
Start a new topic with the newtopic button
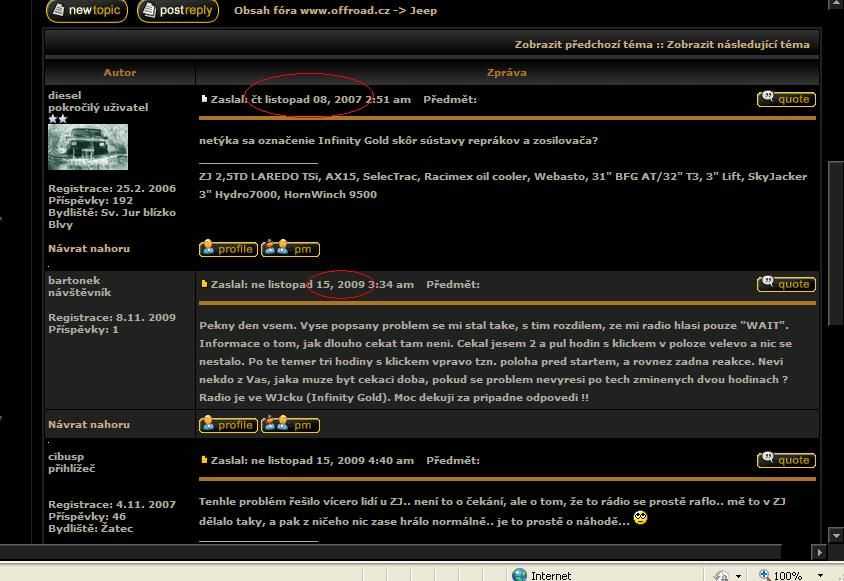click(x=87, y=10)
